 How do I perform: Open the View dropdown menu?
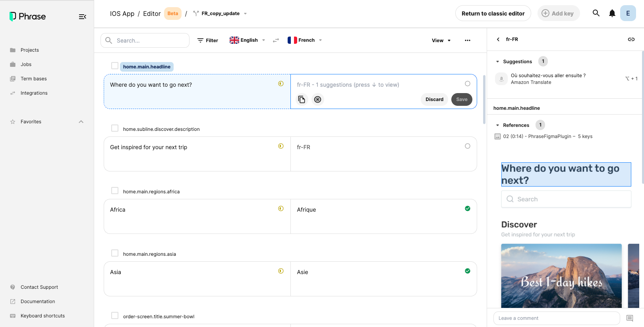click(441, 41)
